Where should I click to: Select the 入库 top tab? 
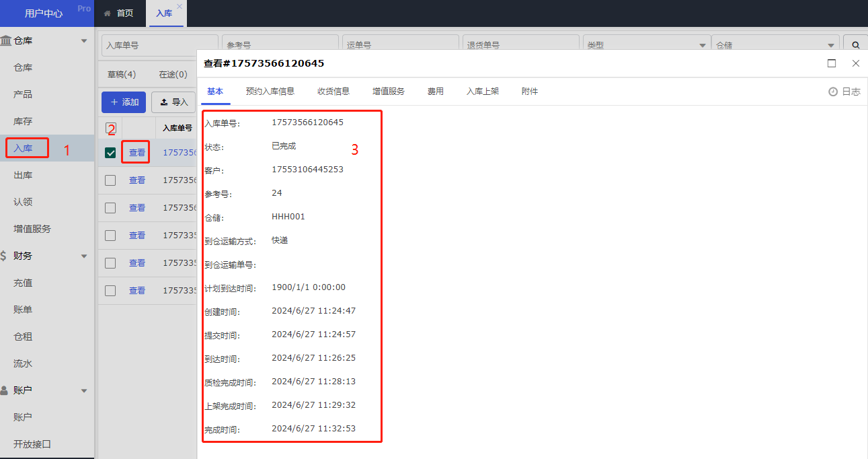click(164, 13)
